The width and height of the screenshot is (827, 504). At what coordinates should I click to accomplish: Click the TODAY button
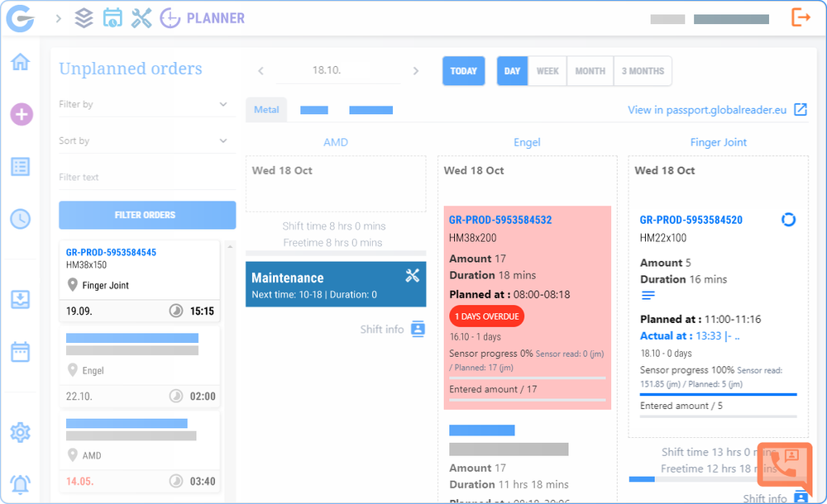click(x=464, y=71)
